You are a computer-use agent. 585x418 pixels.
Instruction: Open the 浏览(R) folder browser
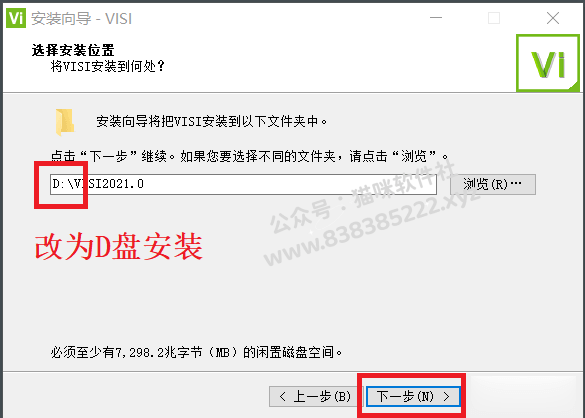(x=493, y=184)
